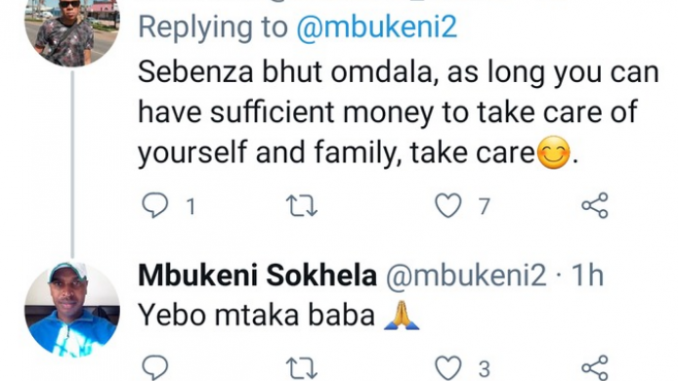Click the reply count 1
Image resolution: width=678 pixels, height=381 pixels.
(x=191, y=207)
